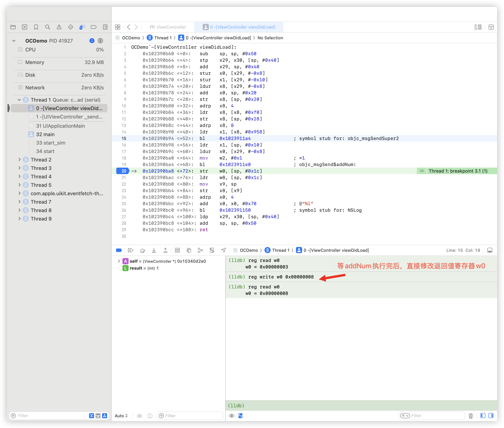Clear console with trash icon
This screenshot has width=504, height=428.
click(471, 416)
